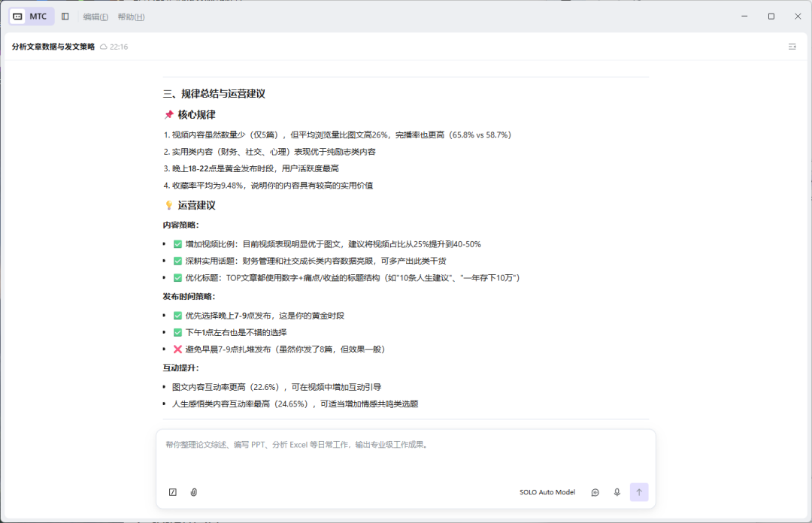Click the cloud sync icon beside 22:16

(104, 47)
